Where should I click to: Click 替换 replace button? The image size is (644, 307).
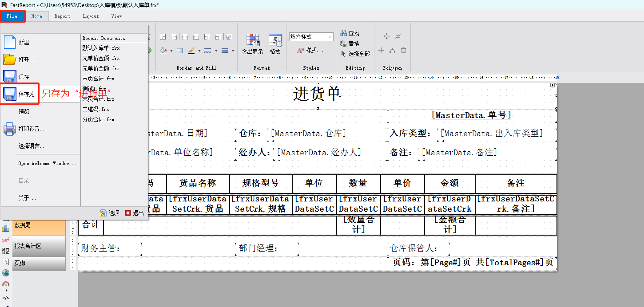pyautogui.click(x=350, y=43)
